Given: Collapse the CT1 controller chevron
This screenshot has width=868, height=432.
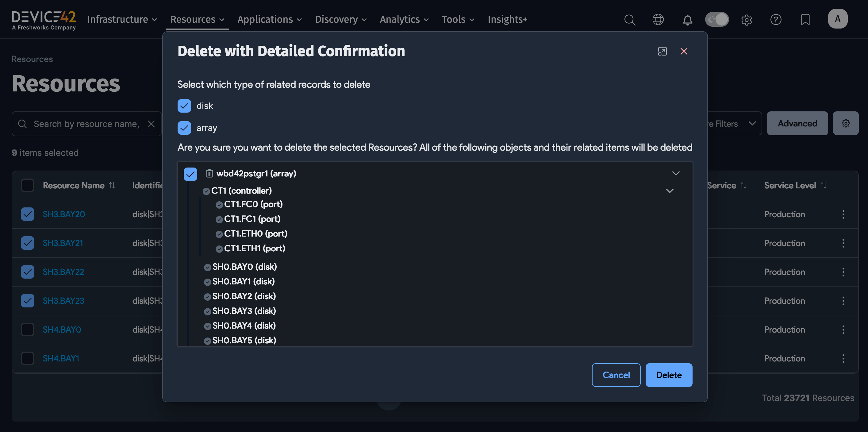Looking at the screenshot, I should [x=670, y=191].
